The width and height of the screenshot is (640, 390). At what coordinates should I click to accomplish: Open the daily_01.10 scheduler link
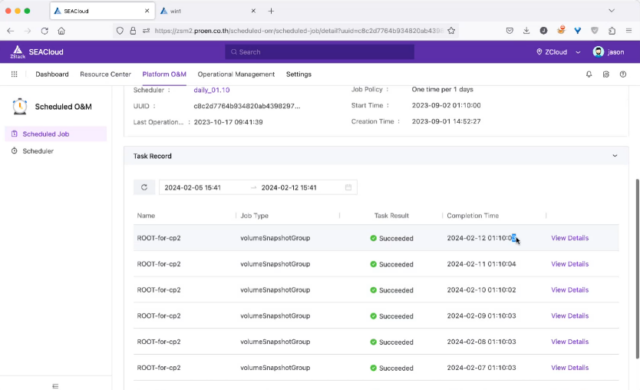(211, 90)
